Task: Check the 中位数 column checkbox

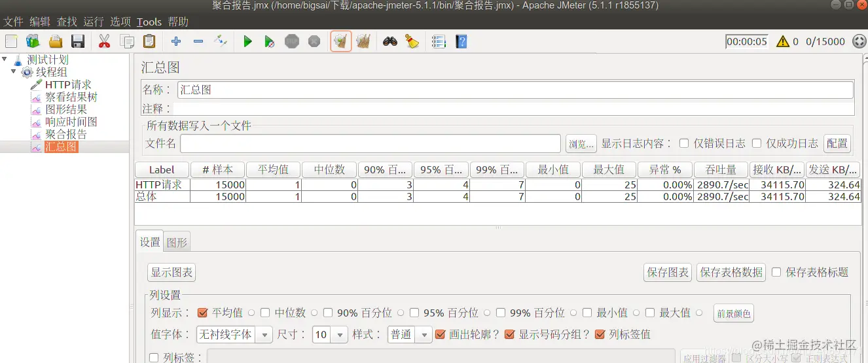Action: pyautogui.click(x=265, y=313)
